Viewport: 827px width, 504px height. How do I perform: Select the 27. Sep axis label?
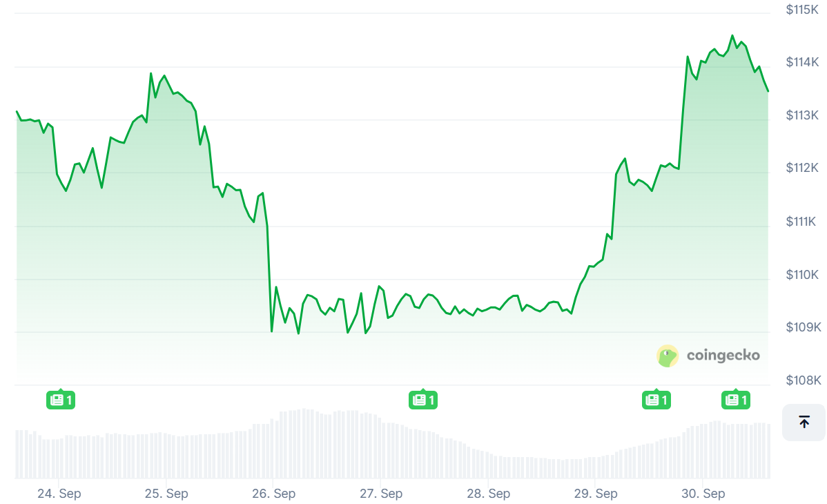tap(381, 494)
